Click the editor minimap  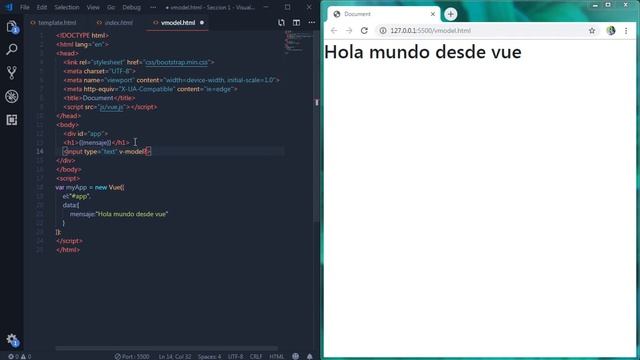(x=298, y=42)
